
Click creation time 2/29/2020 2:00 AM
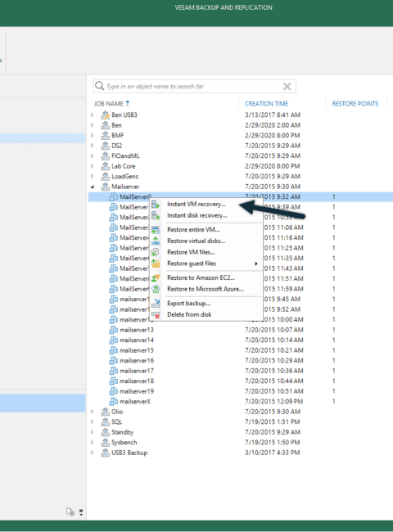[x=273, y=125]
